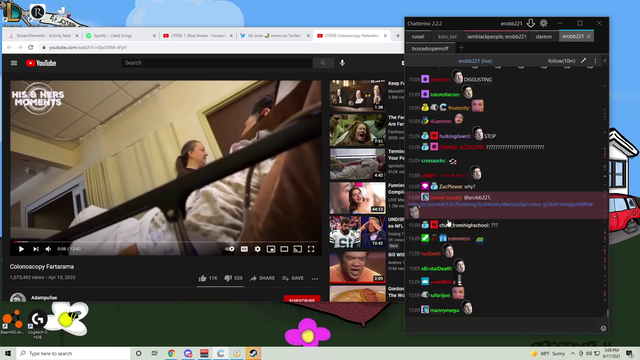640x360 pixels.
Task: Open Chatterino updates download arrow
Action: (x=531, y=23)
